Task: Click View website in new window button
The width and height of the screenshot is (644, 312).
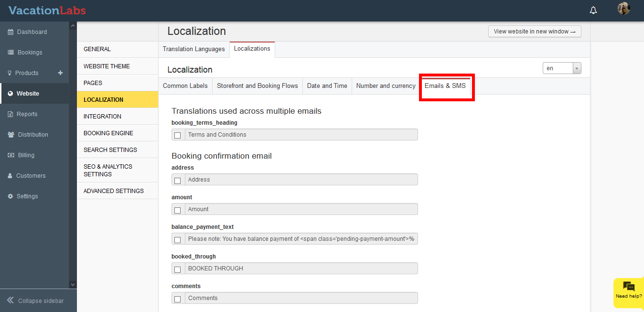Action: click(x=534, y=32)
